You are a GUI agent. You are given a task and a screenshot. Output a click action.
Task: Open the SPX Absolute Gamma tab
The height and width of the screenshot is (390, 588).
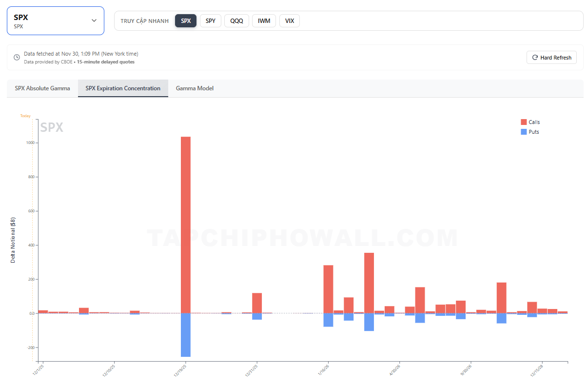[x=42, y=88]
